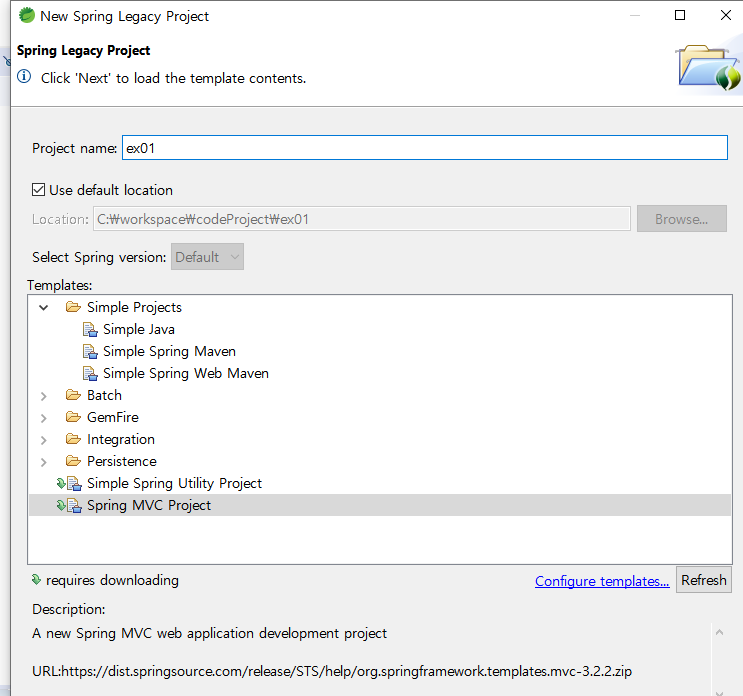The height and width of the screenshot is (696, 743).
Task: Select the Simple Java template icon
Action: click(x=90, y=329)
